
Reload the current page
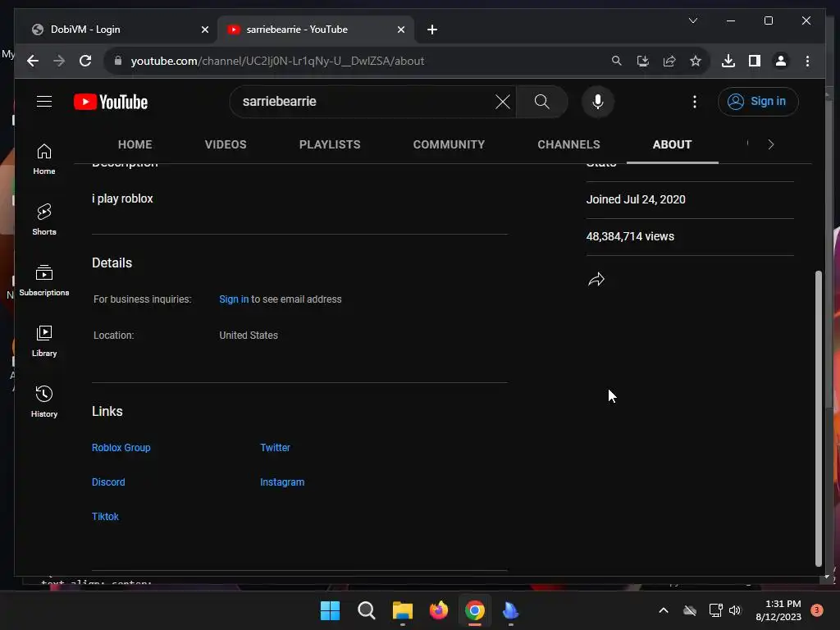coord(85,61)
